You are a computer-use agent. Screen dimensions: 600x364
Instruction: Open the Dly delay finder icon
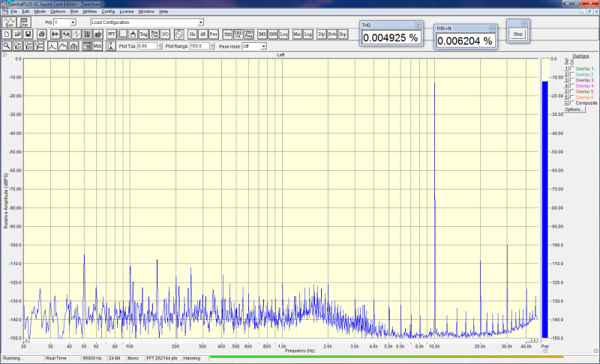coord(322,34)
